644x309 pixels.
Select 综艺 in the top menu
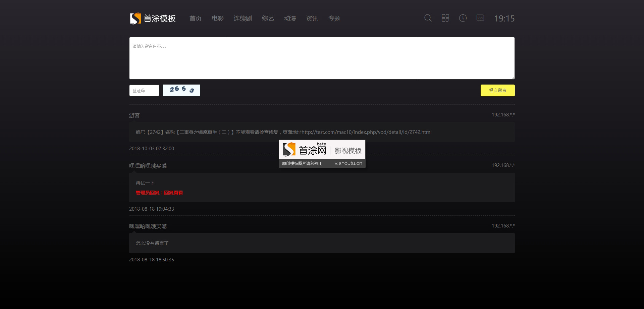point(268,18)
